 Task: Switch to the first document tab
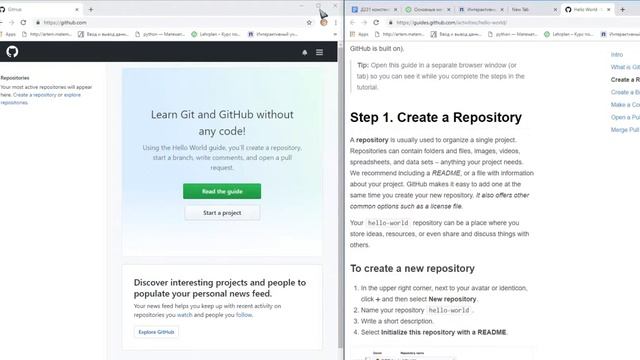tap(374, 9)
